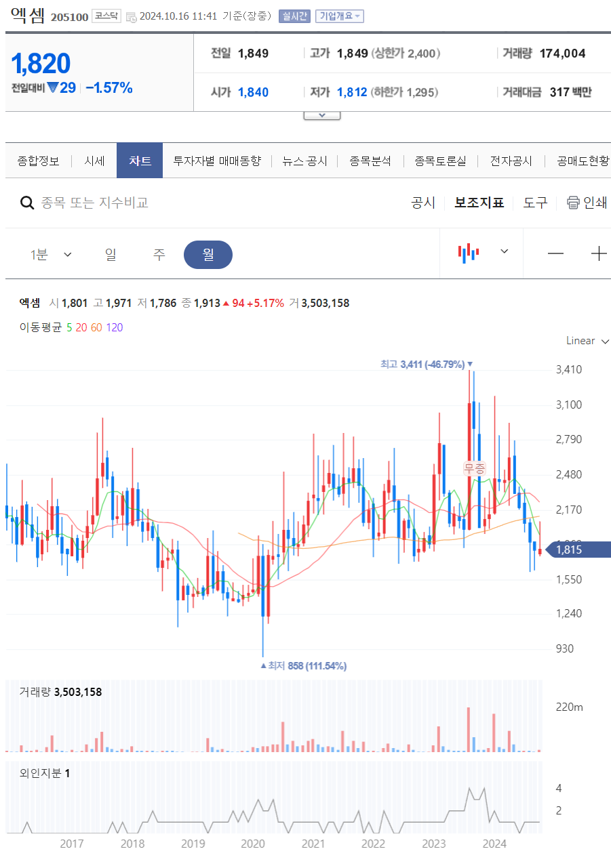Open the 도구 tools menu
611x868 pixels.
tap(535, 203)
